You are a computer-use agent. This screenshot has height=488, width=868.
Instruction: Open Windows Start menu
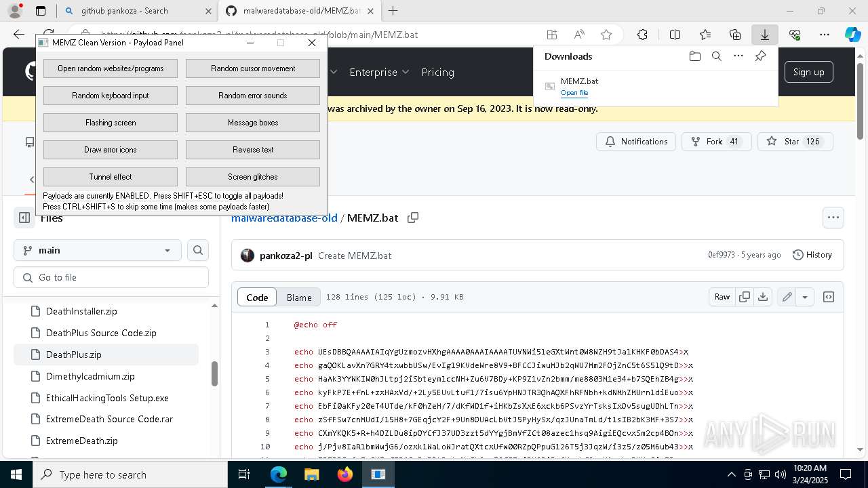click(16, 474)
